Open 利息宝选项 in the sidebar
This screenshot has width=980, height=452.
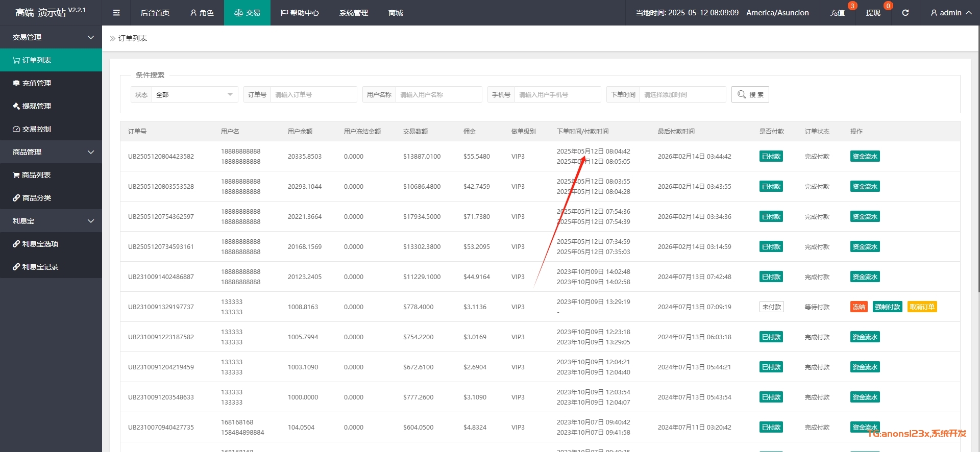coord(51,244)
